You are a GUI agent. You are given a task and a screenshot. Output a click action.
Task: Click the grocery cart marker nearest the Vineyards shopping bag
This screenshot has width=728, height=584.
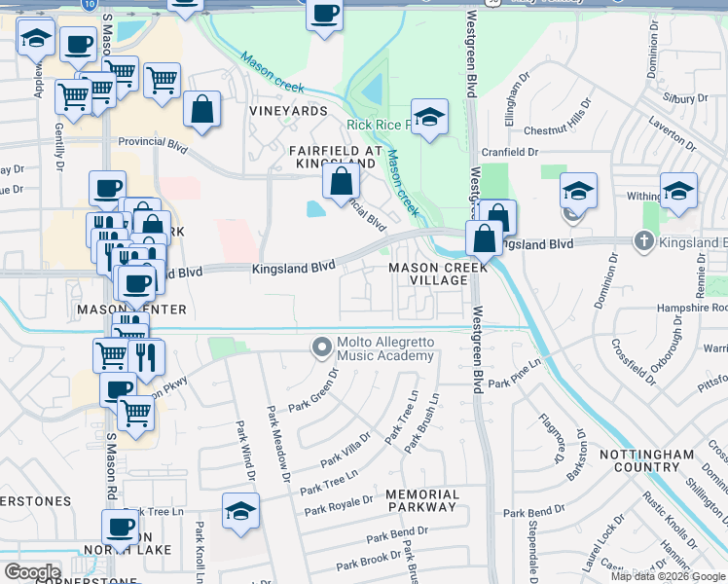(162, 84)
